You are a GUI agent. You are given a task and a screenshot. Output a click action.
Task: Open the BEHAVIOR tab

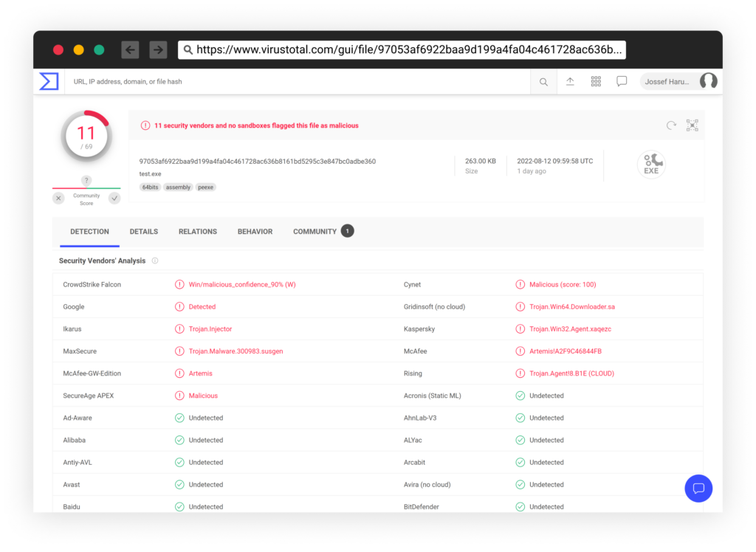click(x=255, y=232)
